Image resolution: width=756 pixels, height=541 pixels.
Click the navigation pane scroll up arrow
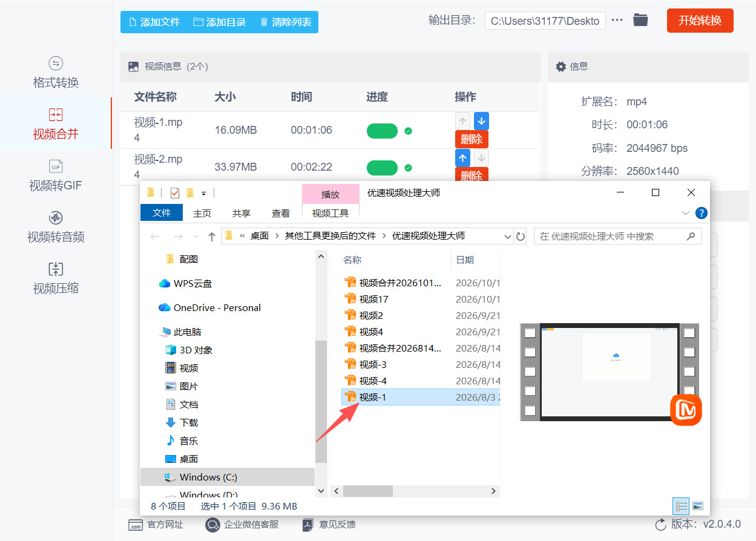point(321,257)
